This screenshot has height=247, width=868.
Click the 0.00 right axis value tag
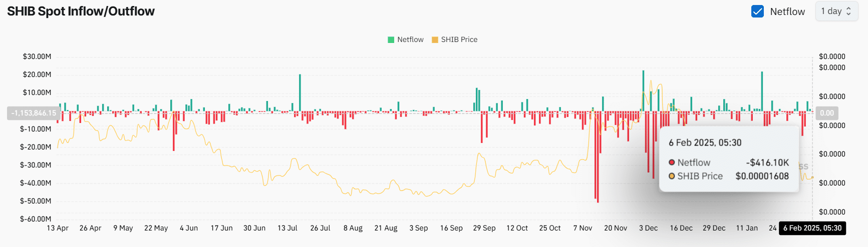[x=826, y=113]
